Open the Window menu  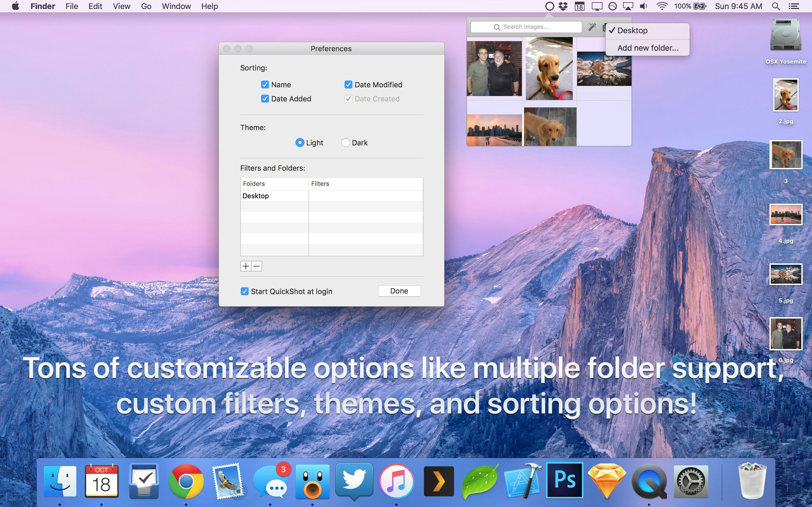point(176,6)
